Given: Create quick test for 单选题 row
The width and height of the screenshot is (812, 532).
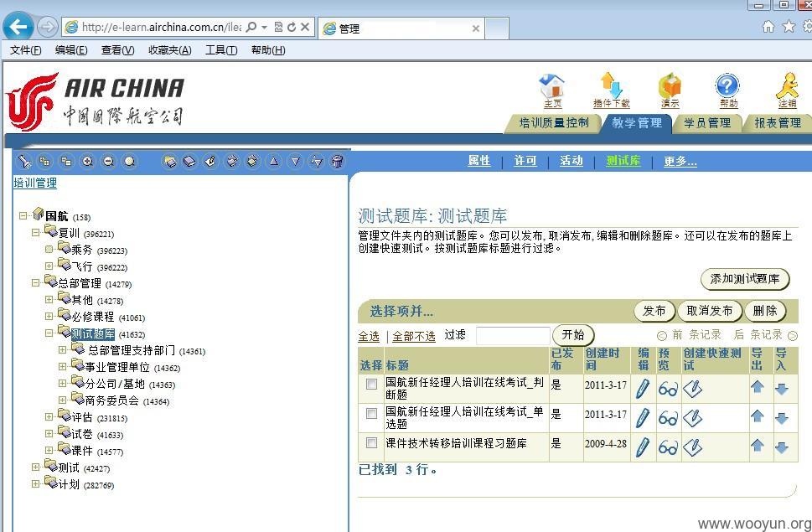Looking at the screenshot, I should tap(692, 417).
